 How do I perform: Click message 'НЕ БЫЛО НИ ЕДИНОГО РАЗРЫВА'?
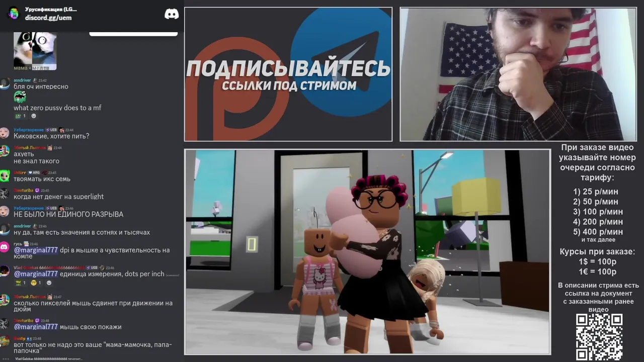pyautogui.click(x=68, y=214)
